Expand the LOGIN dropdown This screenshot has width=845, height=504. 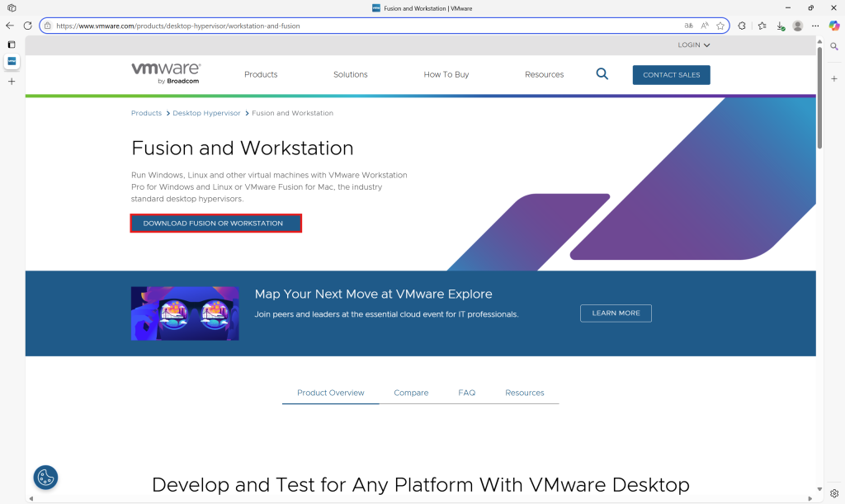[x=693, y=45]
